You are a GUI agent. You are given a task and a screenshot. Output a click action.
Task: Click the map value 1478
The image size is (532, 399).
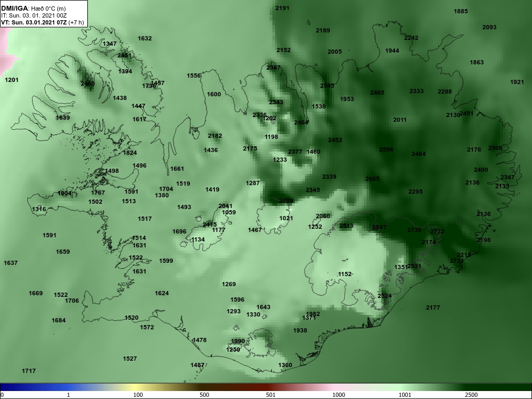click(199, 340)
